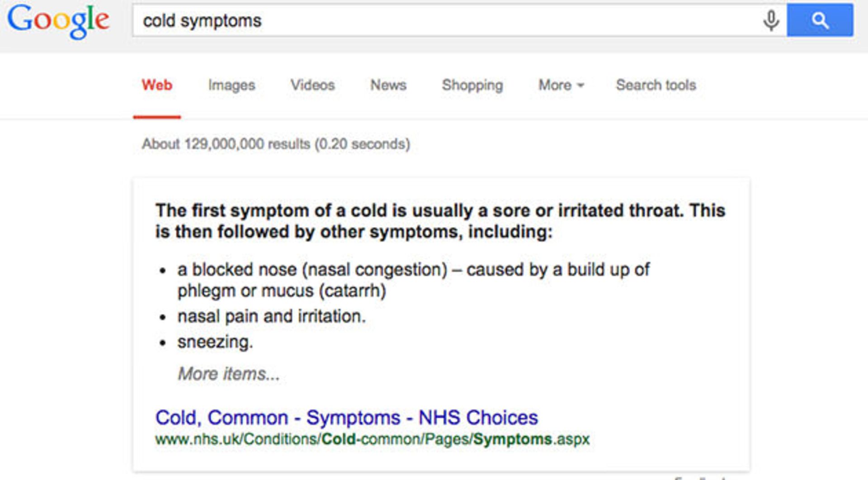Go to the News tab
This screenshot has width=868, height=480.
[388, 85]
